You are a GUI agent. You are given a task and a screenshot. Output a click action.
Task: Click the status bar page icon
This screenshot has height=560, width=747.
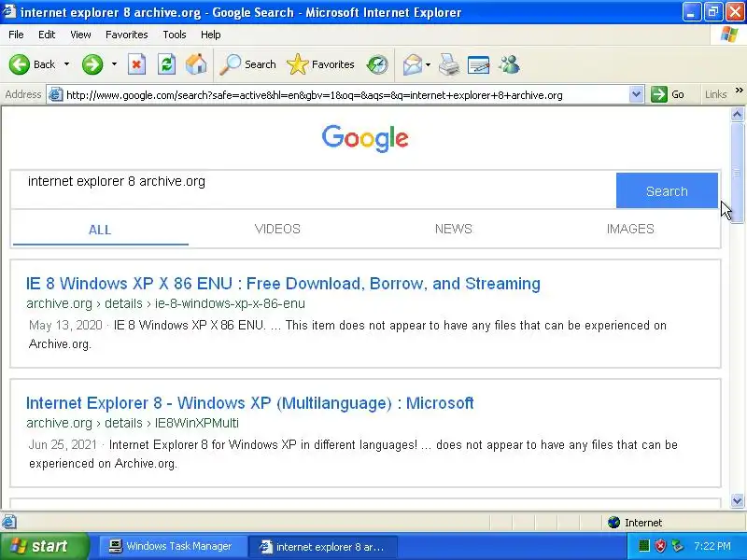pyautogui.click(x=9, y=522)
